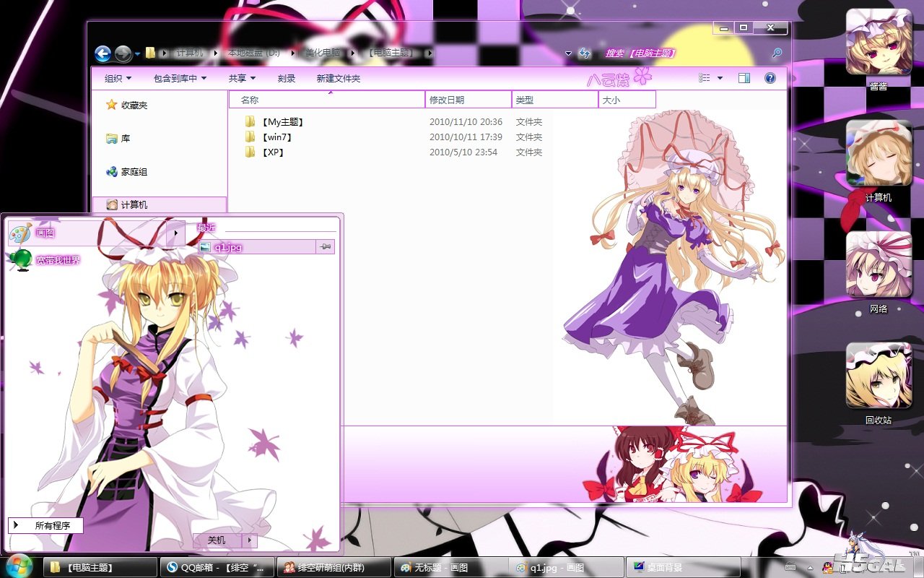Show 所有程序 in the Start menu
This screenshot has width=924, height=578.
click(45, 525)
